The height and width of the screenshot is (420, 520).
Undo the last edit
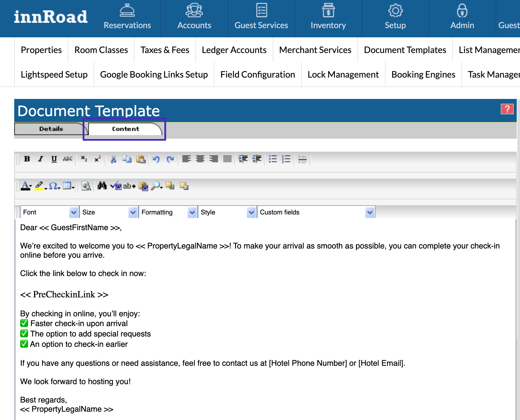tap(156, 159)
